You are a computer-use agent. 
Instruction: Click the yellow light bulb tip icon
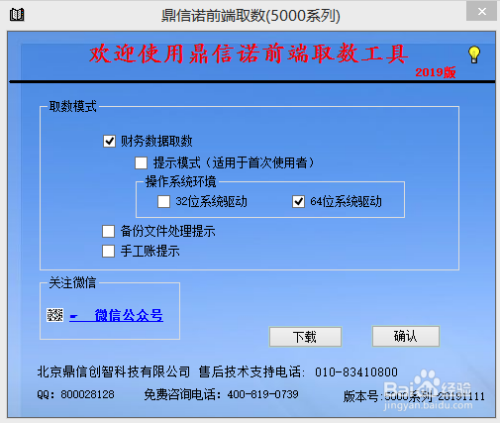pos(474,55)
